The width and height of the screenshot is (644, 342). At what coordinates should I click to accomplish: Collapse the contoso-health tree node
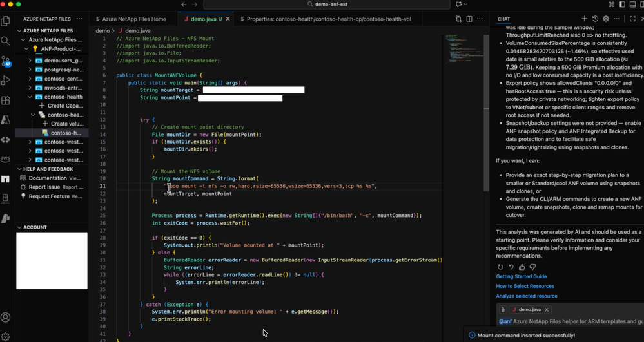coord(30,97)
